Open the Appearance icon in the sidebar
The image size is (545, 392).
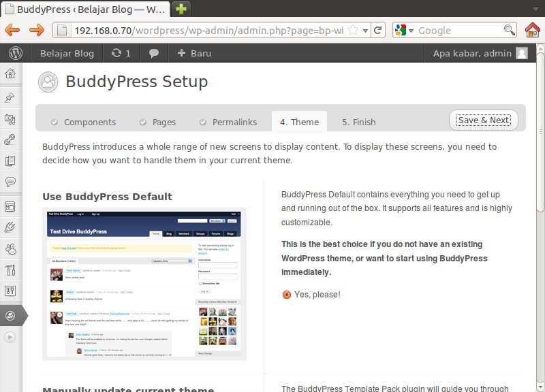10,207
